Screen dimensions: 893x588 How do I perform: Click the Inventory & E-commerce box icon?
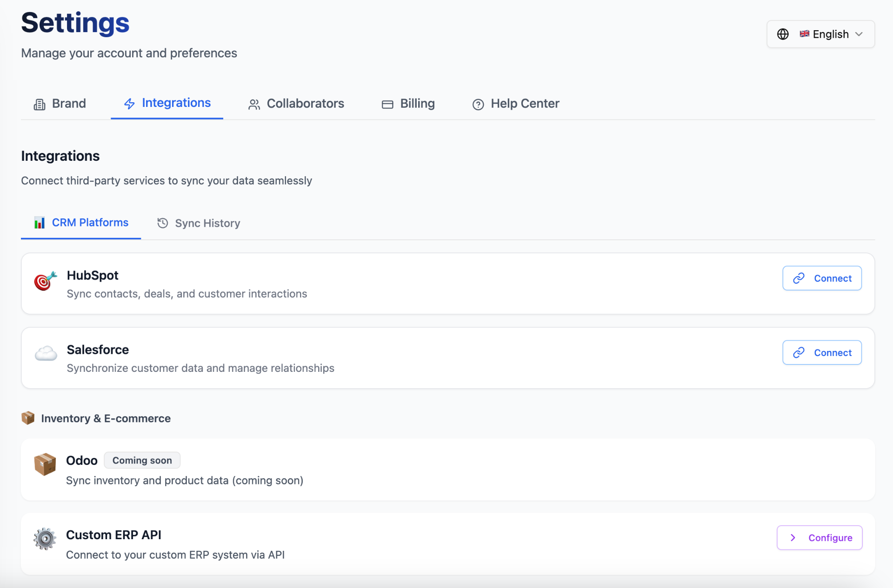coord(28,418)
